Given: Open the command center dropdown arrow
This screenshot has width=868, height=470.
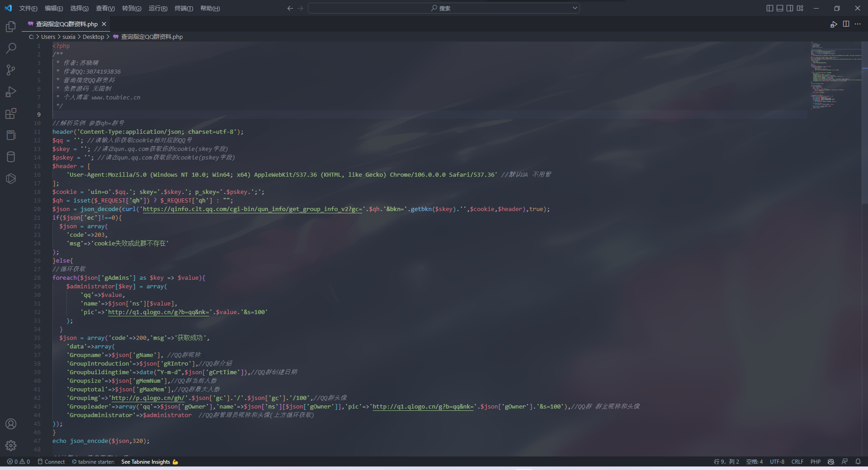Looking at the screenshot, I should 575,8.
